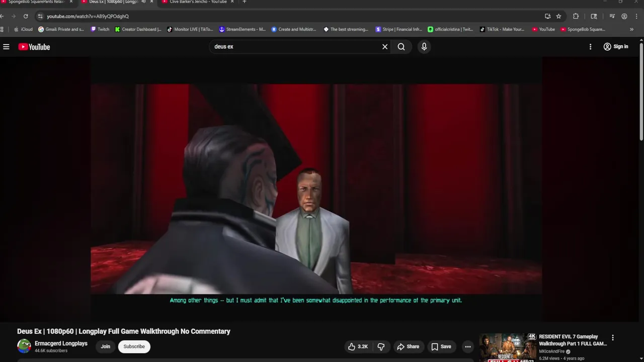The height and width of the screenshot is (362, 644).
Task: View site information icon in address bar
Action: [40, 16]
